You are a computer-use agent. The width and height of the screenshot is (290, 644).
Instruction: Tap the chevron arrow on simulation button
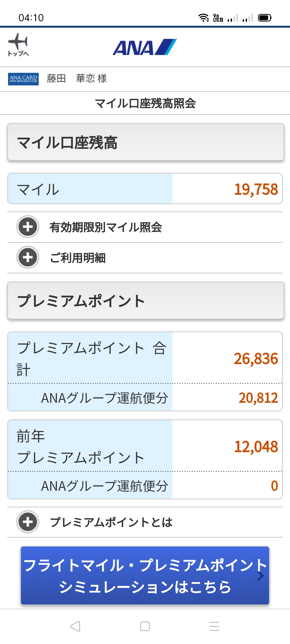260,576
